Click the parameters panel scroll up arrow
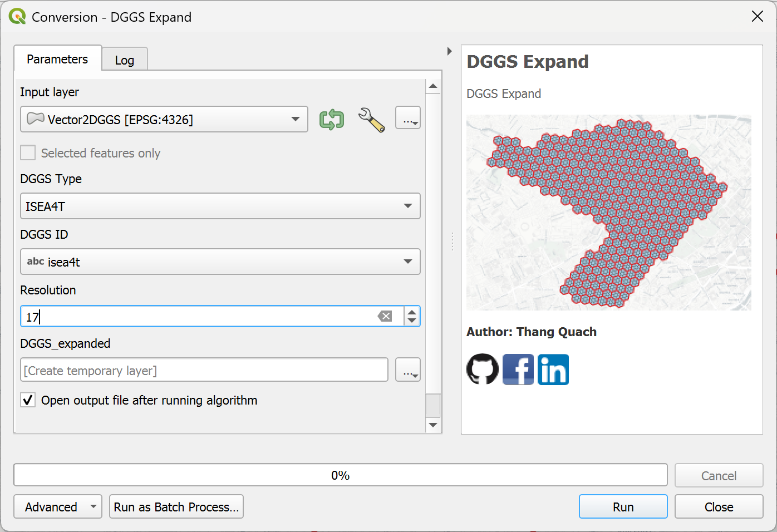 tap(433, 86)
